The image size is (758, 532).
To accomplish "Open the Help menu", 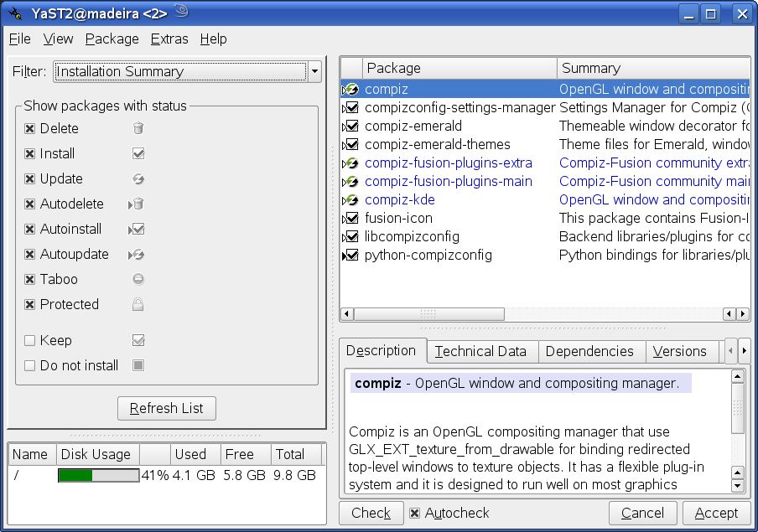I will point(213,39).
